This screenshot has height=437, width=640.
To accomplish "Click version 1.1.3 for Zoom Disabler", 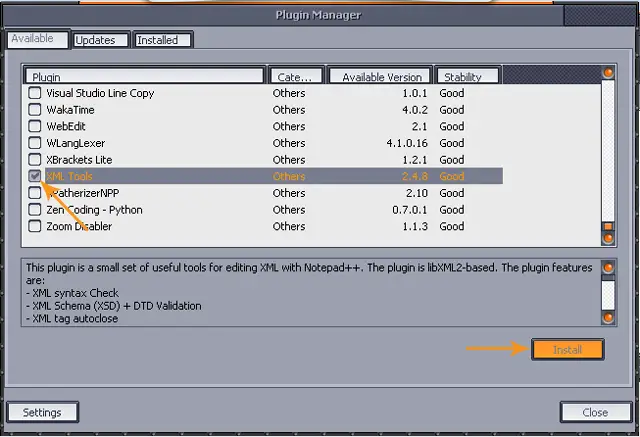I will pos(415,226).
